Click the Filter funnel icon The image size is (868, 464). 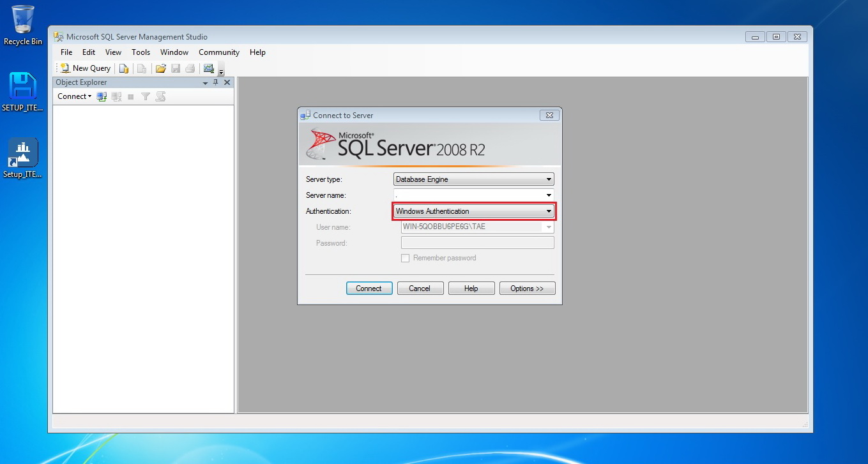click(x=146, y=96)
